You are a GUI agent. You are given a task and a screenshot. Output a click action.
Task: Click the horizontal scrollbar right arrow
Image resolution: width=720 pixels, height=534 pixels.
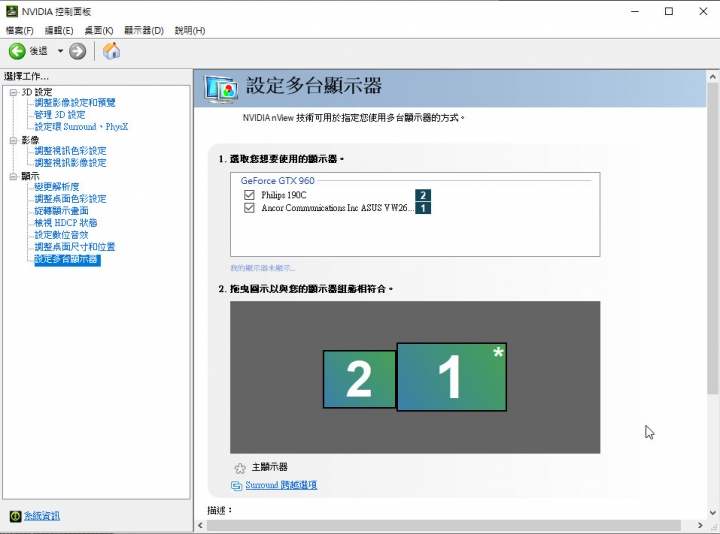700,525
